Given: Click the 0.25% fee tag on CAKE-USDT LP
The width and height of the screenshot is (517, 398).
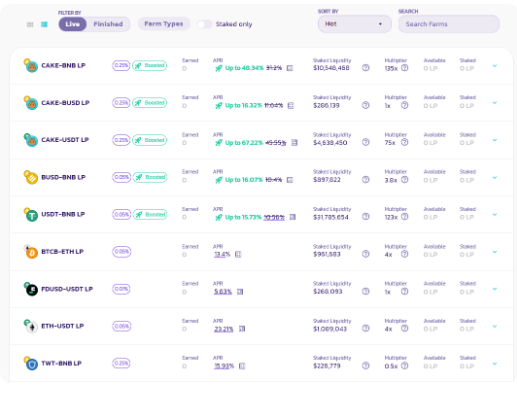Looking at the screenshot, I should click(121, 140).
